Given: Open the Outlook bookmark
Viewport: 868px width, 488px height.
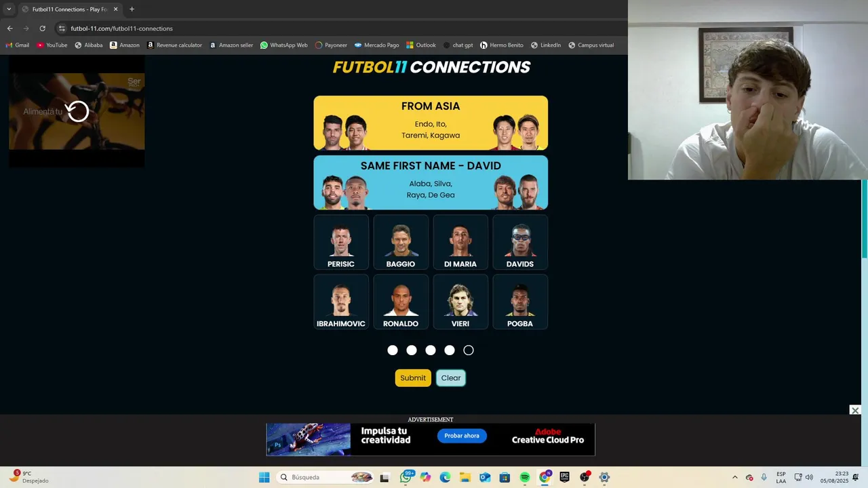Looking at the screenshot, I should (421, 45).
